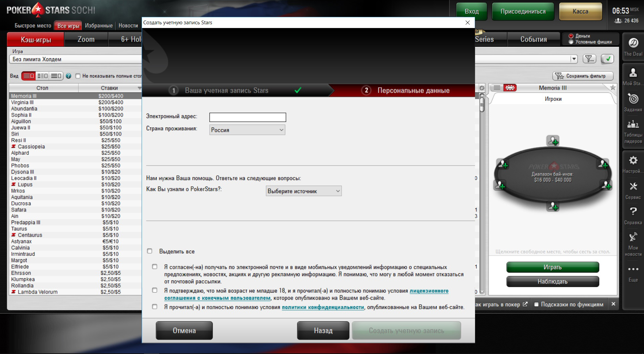
Task: Select the Все игры menu item
Action: pos(68,26)
